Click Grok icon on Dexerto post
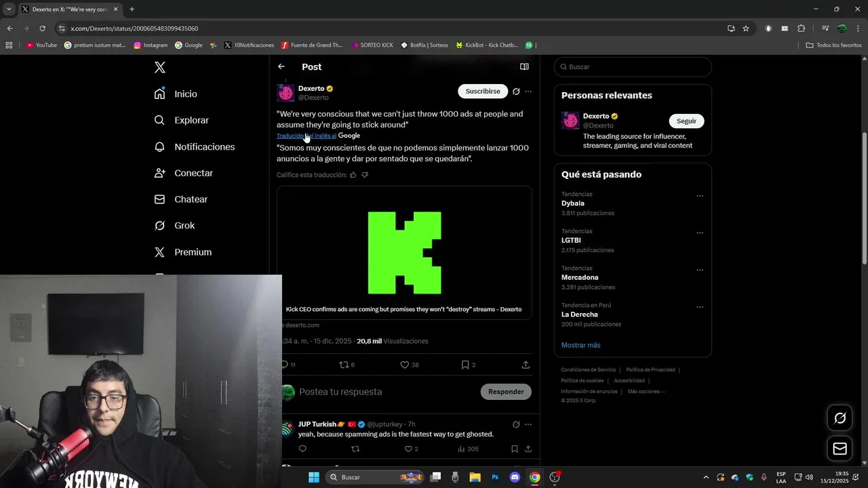The image size is (868, 488). tap(516, 91)
